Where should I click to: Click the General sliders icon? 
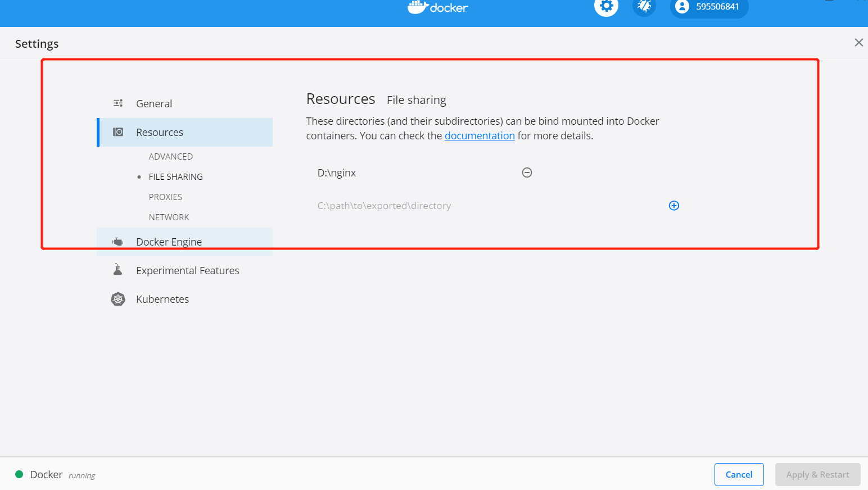click(118, 103)
